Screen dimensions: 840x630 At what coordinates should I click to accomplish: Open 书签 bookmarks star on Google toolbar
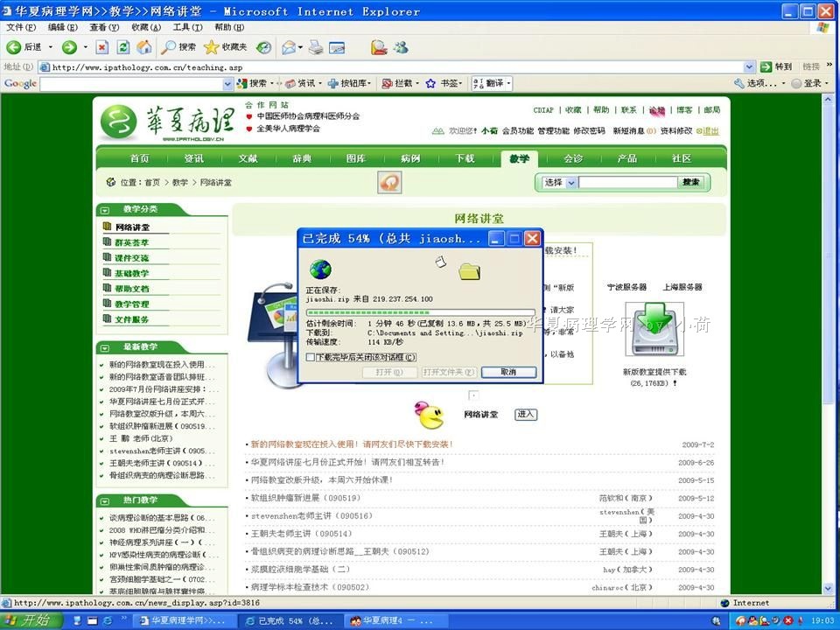pos(440,83)
